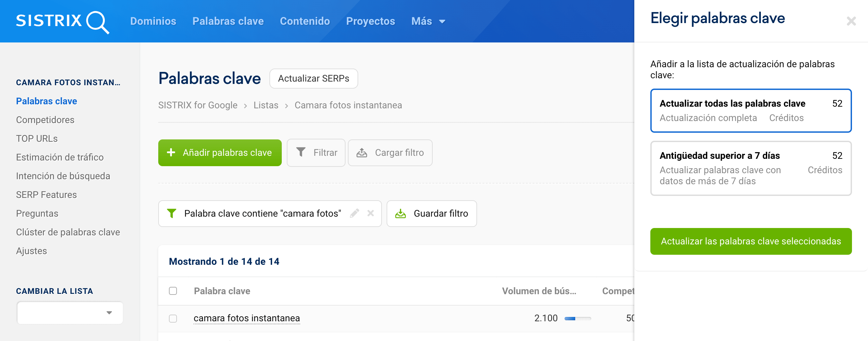Check the box for camara fotos instantanea

173,318
